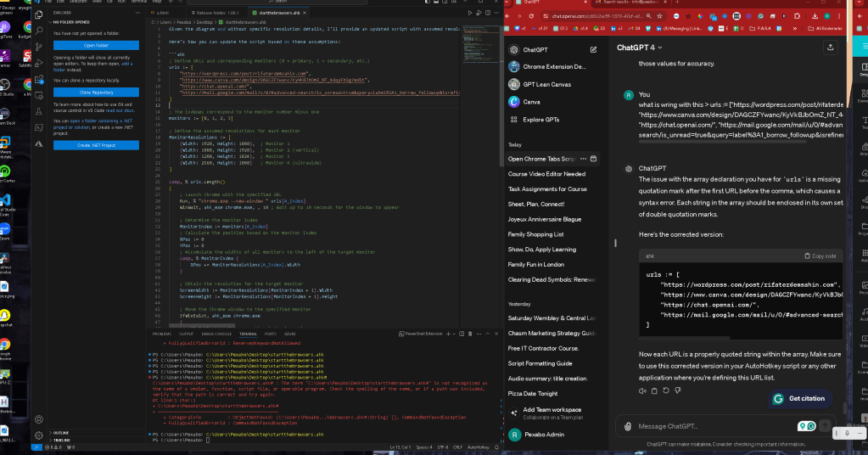
Task: Follow the read our docs link
Action: [119, 110]
